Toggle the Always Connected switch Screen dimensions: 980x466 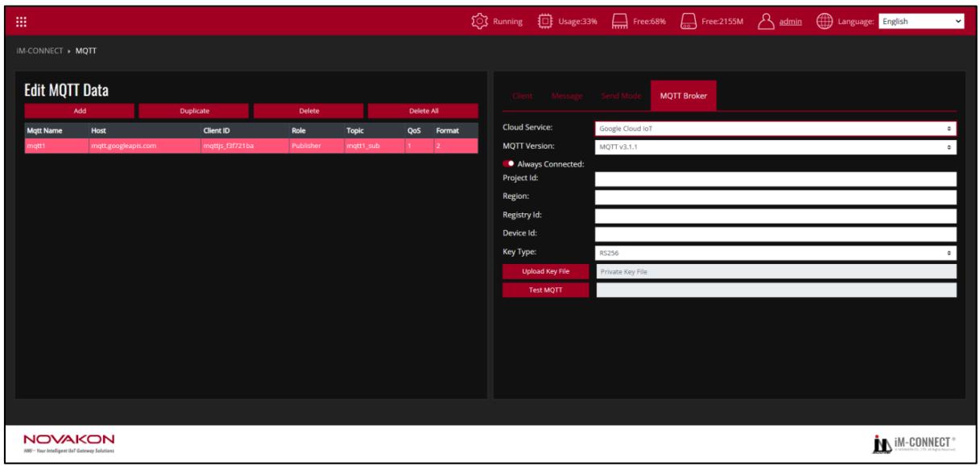507,164
